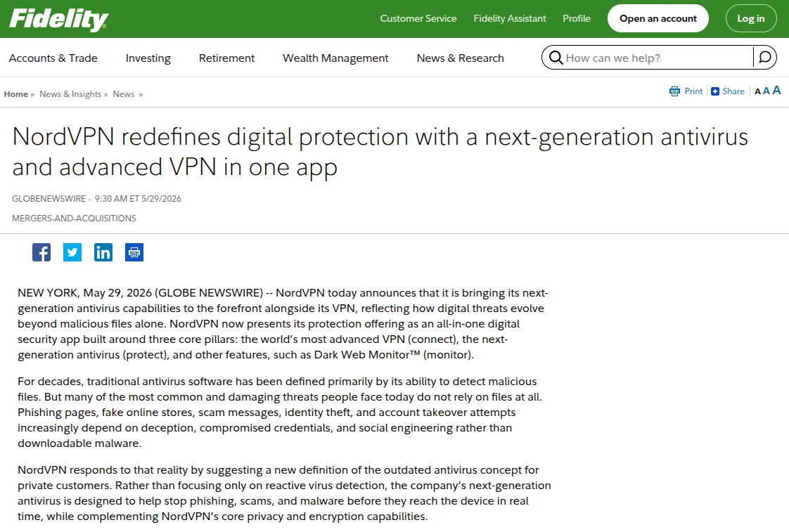789x532 pixels.
Task: Open Retirement menu
Action: pyautogui.click(x=227, y=58)
